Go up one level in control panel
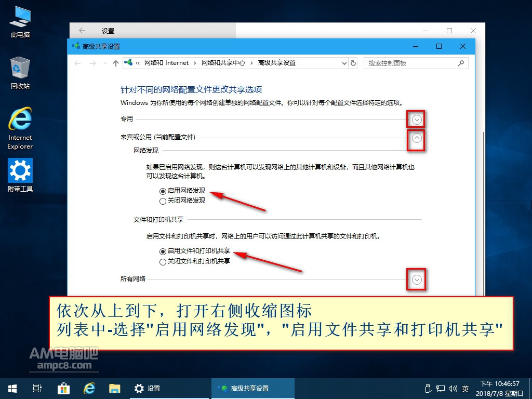Viewport: 532px width, 399px height. click(116, 63)
